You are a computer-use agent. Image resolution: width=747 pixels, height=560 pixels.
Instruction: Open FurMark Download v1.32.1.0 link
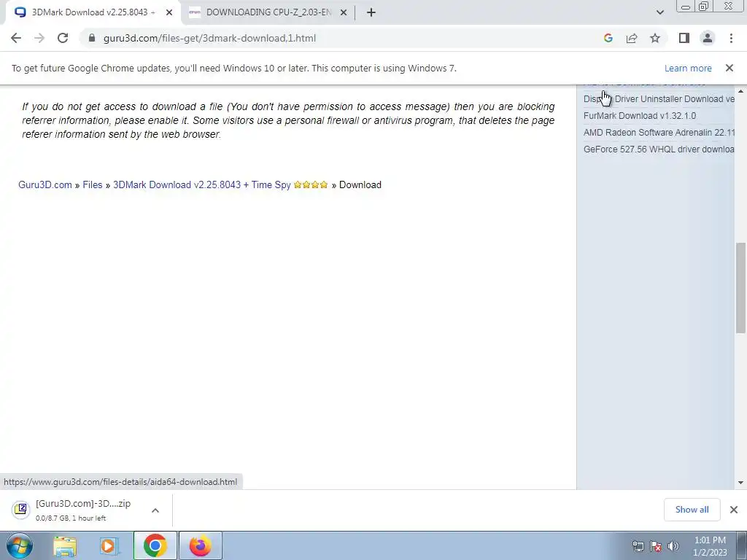coord(640,116)
